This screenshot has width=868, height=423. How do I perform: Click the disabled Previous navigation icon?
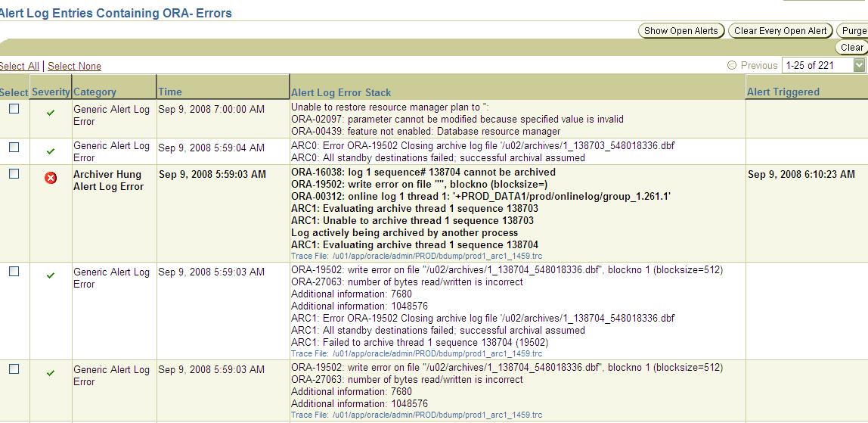[731, 66]
